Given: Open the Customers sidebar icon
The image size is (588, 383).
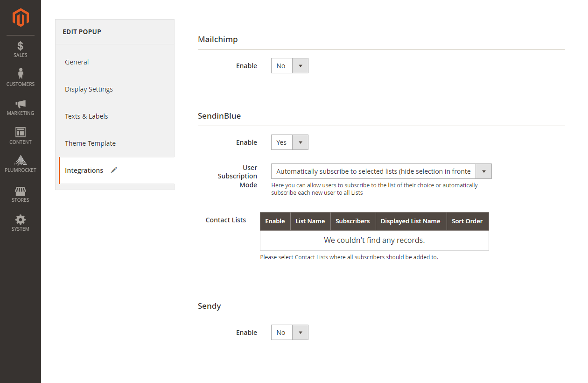Looking at the screenshot, I should (x=21, y=74).
